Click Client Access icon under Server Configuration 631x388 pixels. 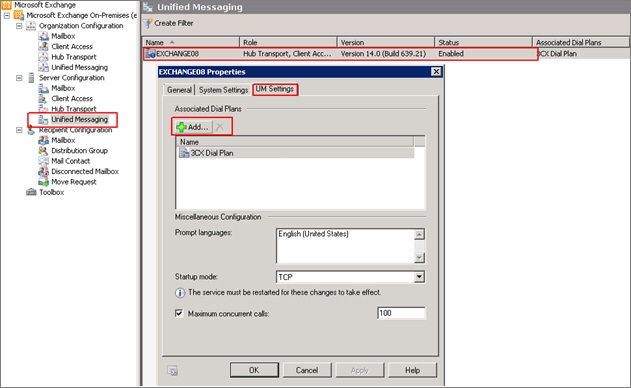tap(43, 99)
